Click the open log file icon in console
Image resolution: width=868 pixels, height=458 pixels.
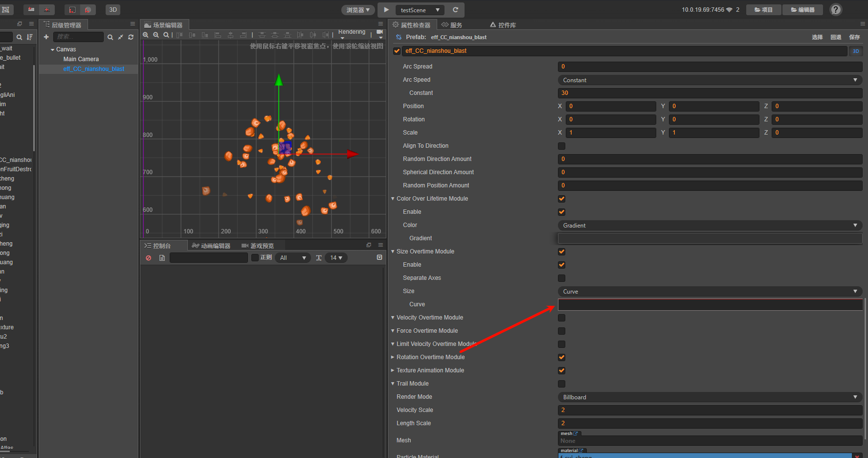162,258
